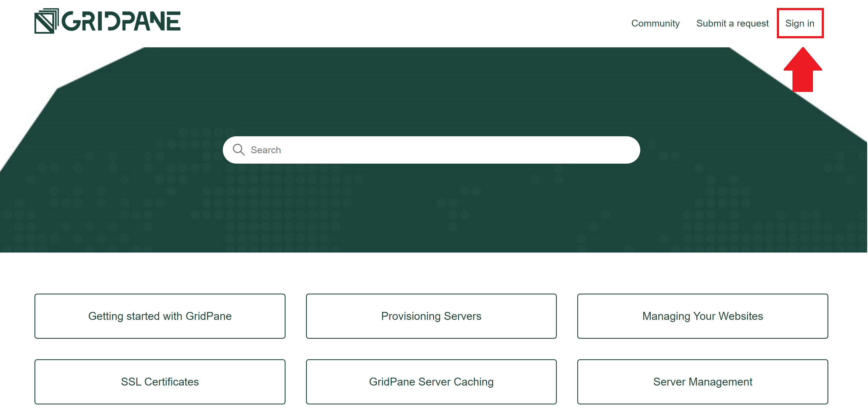
Task: Open Server Management category
Action: [703, 382]
